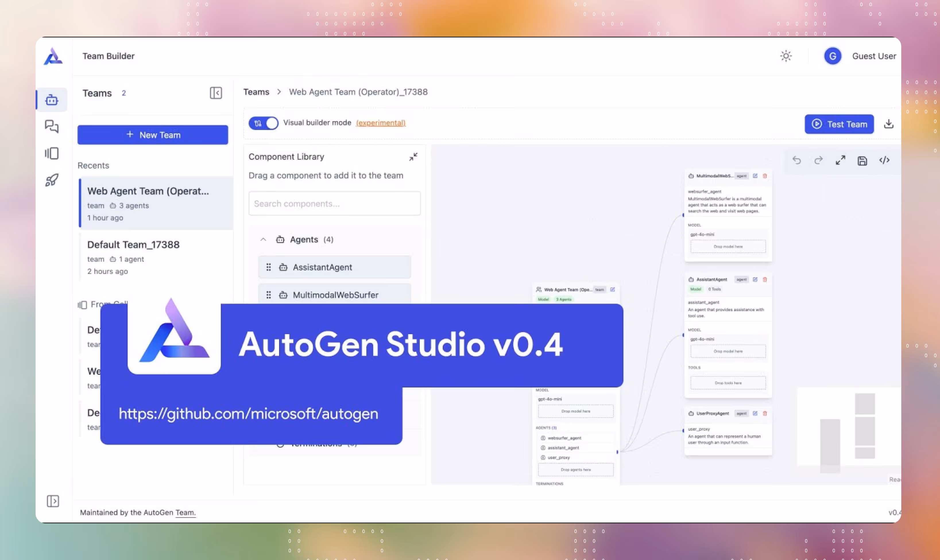Click the 0 Tools label on AssistantAgent node

click(x=714, y=289)
